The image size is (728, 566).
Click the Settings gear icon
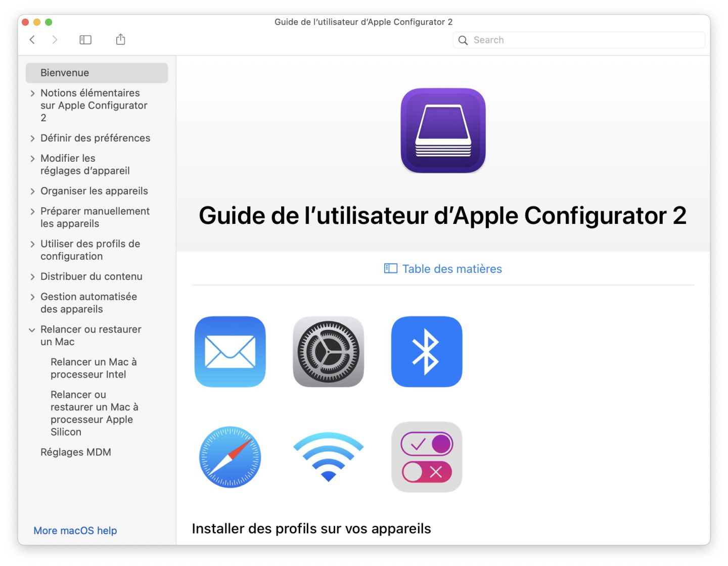coord(329,352)
